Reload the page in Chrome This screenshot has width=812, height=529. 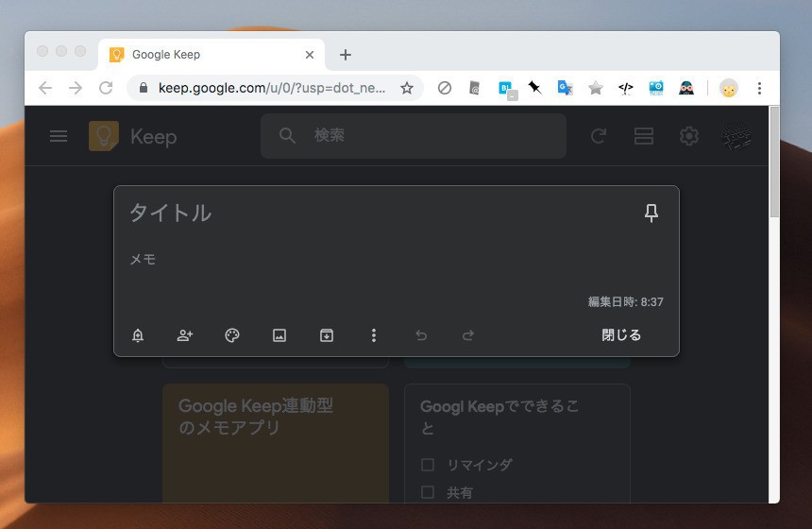[106, 88]
